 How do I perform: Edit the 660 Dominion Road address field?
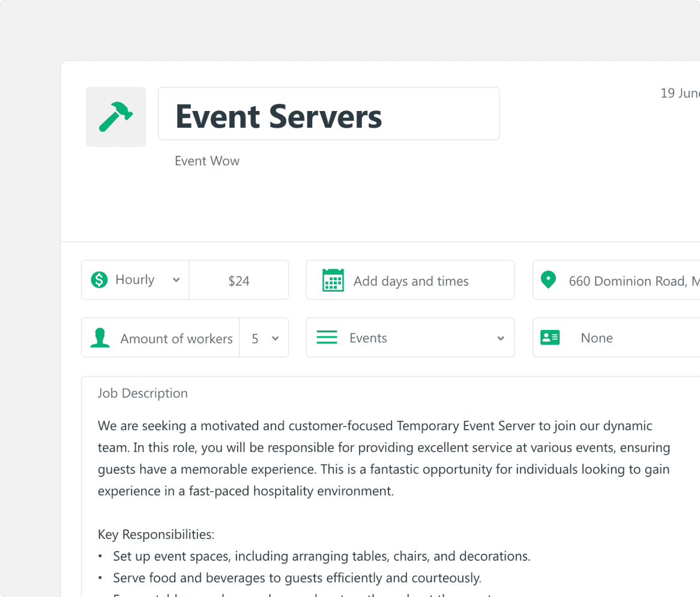(630, 281)
